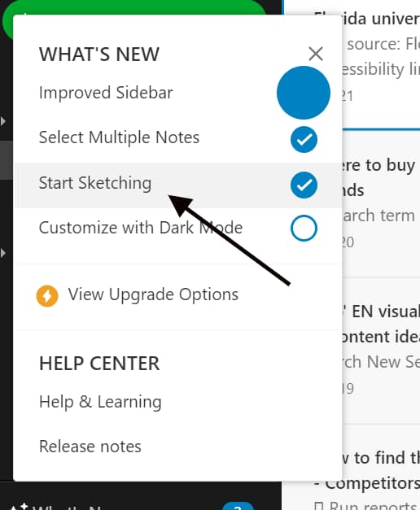
Task: Click the large blue circle beside Improved Sidebar
Action: [304, 93]
